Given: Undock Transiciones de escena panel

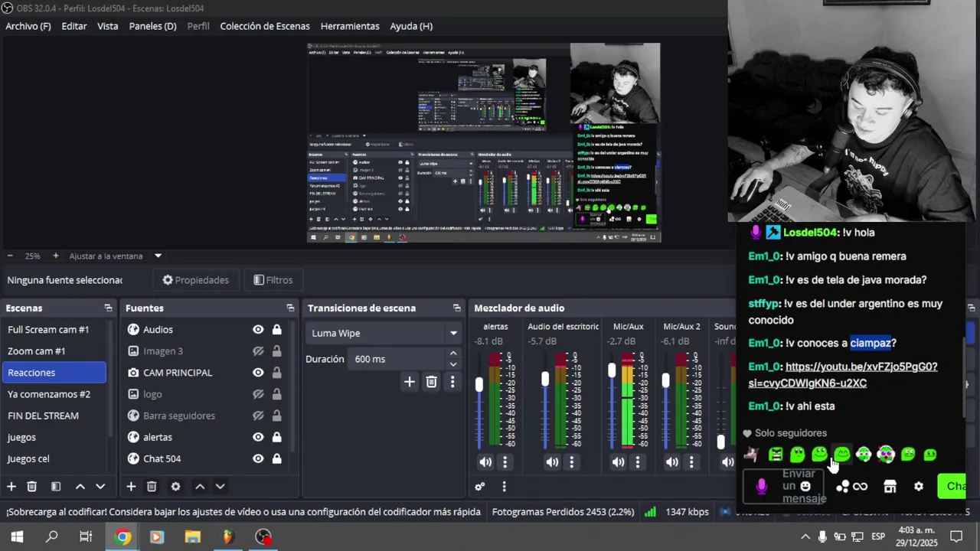Looking at the screenshot, I should click(457, 308).
